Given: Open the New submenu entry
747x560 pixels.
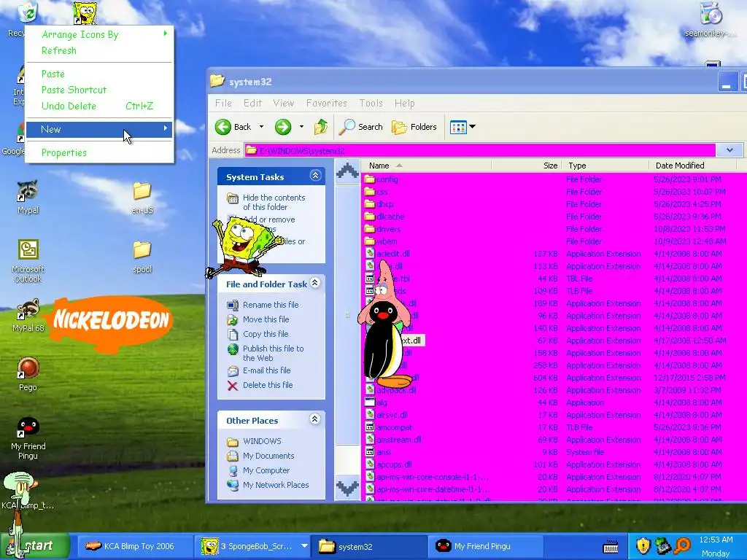Looking at the screenshot, I should (99, 129).
